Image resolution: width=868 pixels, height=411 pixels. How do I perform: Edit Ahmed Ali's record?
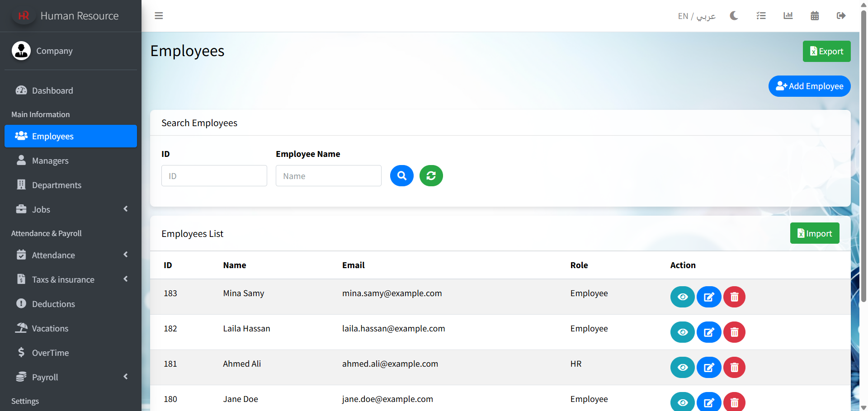pos(709,368)
